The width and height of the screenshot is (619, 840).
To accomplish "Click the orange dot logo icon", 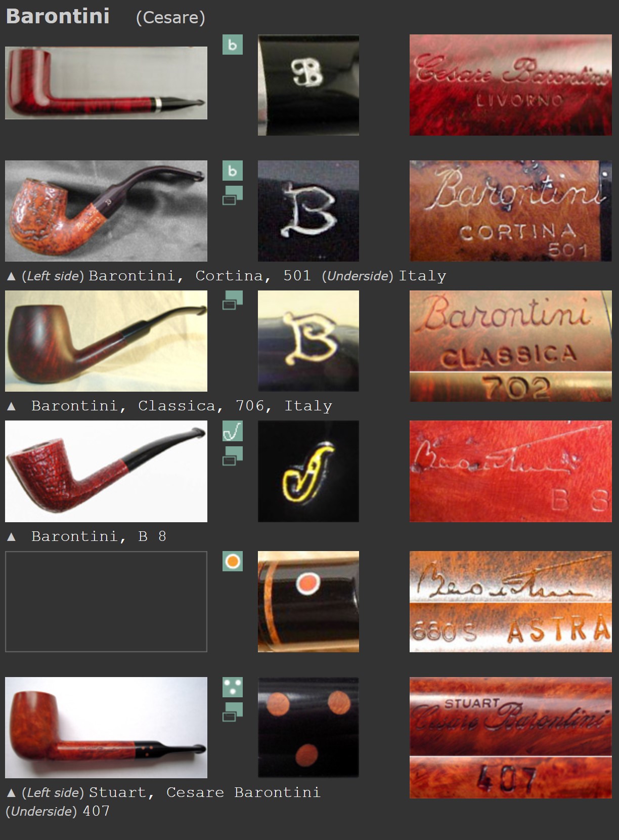I will pyautogui.click(x=233, y=561).
